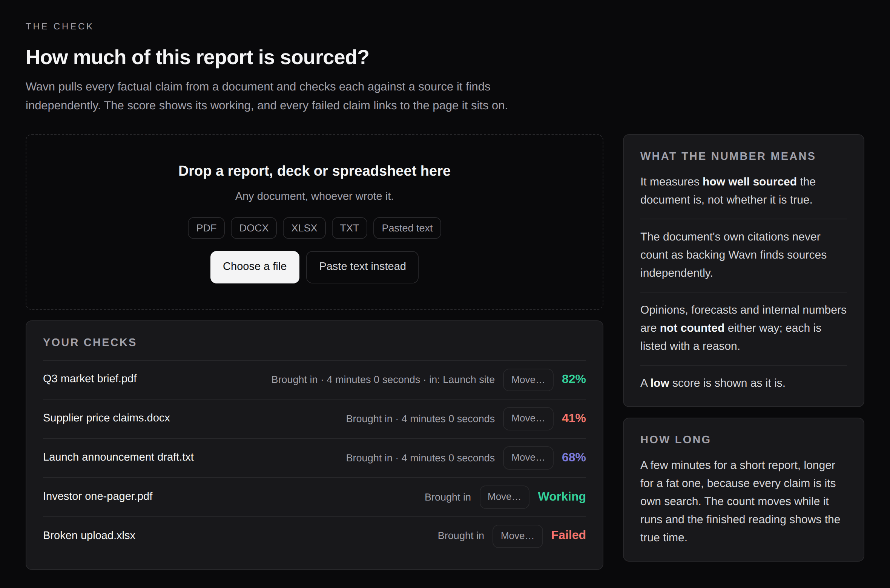Open Move… for Broken upload.xlsx
890x588 pixels.
point(517,536)
